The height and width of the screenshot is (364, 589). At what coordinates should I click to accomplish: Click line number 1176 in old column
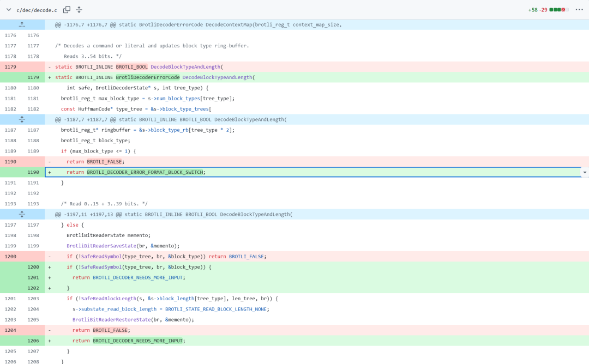click(10, 35)
